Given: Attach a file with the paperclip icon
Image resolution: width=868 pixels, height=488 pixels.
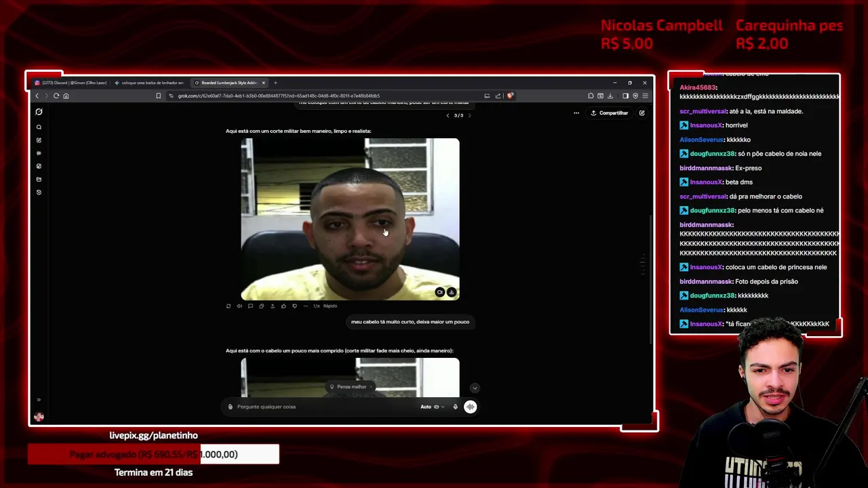Looking at the screenshot, I should coord(230,407).
